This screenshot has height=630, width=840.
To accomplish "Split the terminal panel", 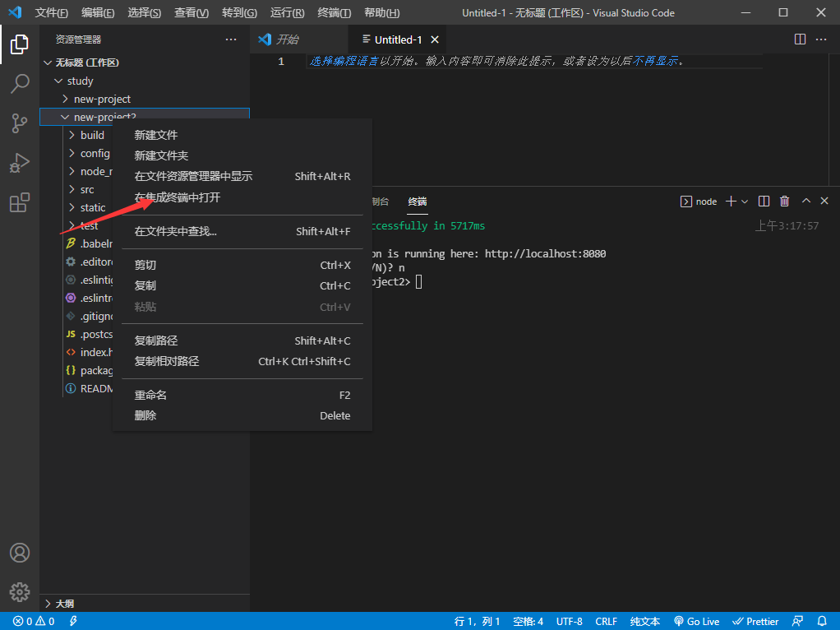I will [764, 201].
